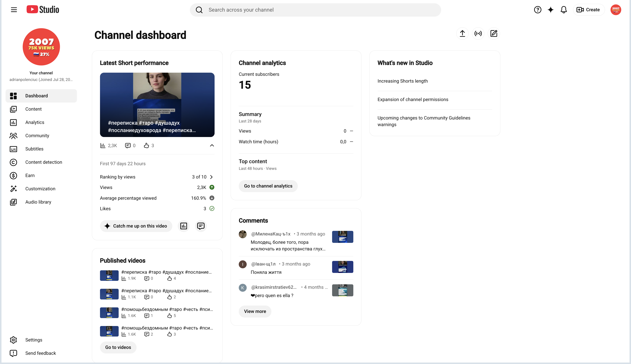
Task: Click the Views up-arrow status icon
Action: (212, 187)
